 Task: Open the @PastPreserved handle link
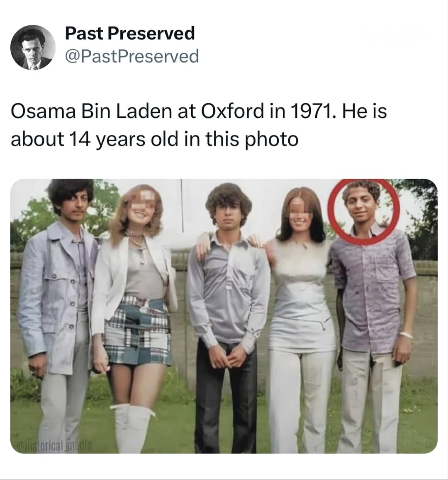point(132,56)
